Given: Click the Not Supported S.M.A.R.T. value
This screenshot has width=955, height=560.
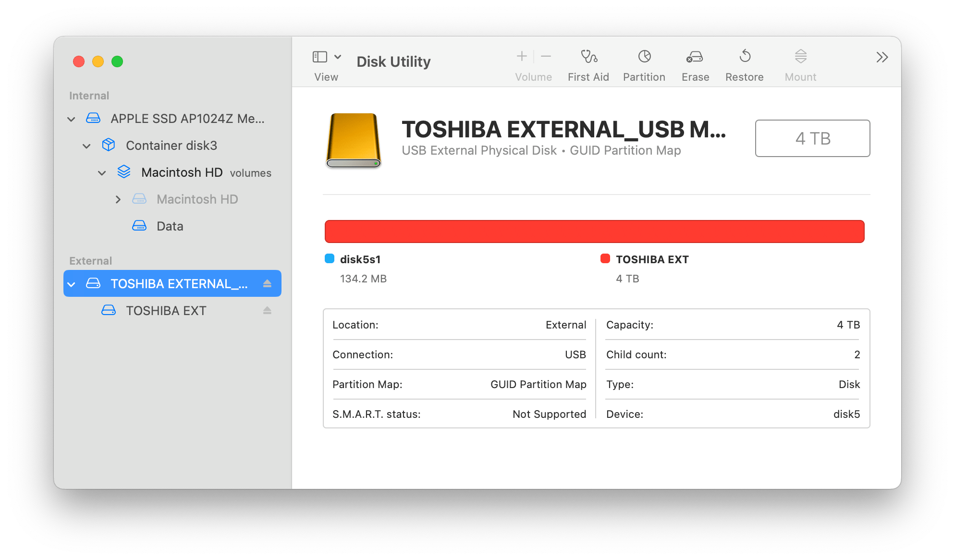Looking at the screenshot, I should coord(550,414).
